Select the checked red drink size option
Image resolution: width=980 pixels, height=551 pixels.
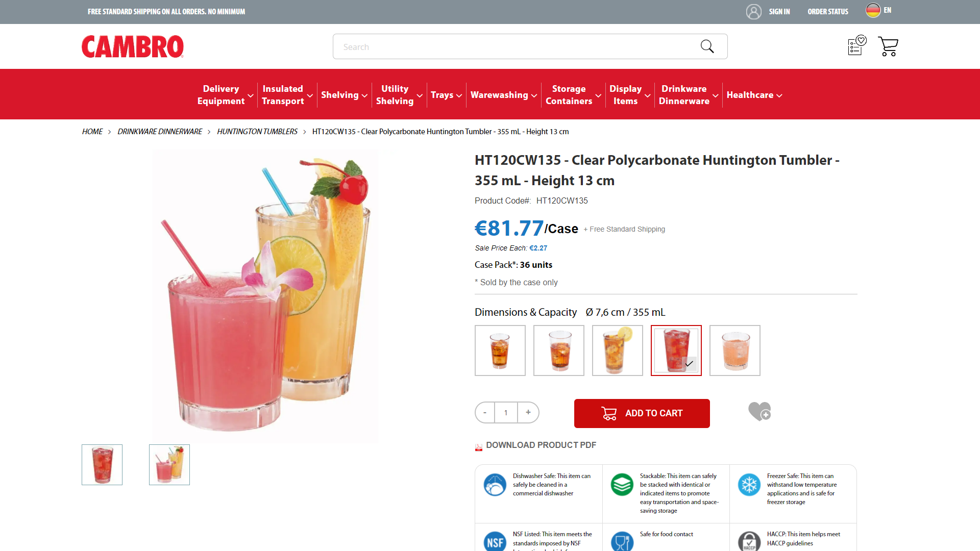676,350
